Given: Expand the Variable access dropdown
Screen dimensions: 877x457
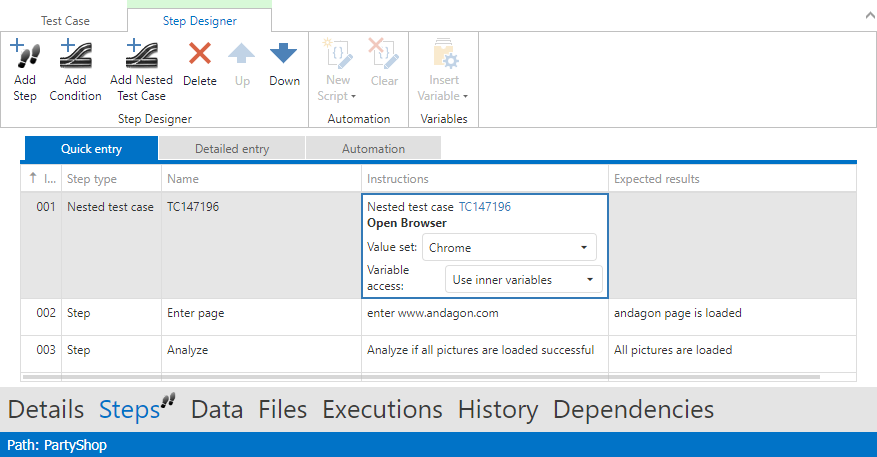Looking at the screenshot, I should (x=590, y=280).
